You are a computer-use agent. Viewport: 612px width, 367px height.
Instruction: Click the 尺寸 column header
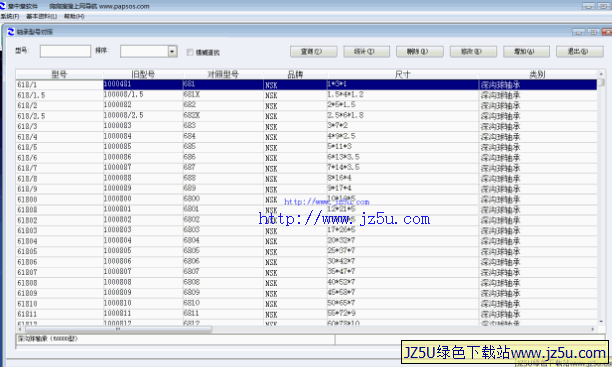[x=402, y=74]
